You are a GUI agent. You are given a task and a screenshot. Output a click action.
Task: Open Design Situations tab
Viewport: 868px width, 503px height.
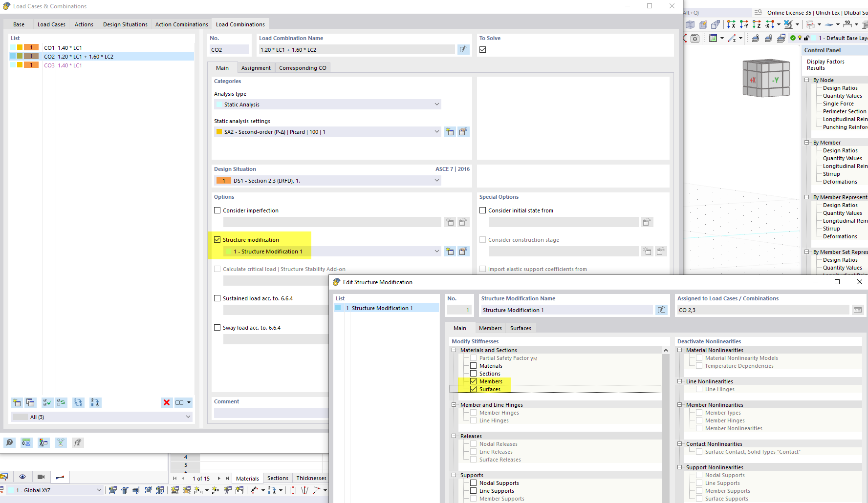point(125,24)
